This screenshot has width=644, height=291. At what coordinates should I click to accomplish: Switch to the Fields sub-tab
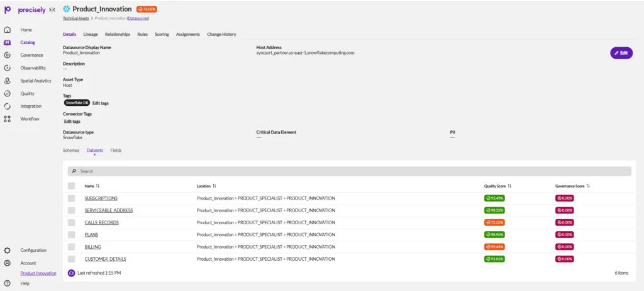(x=116, y=151)
